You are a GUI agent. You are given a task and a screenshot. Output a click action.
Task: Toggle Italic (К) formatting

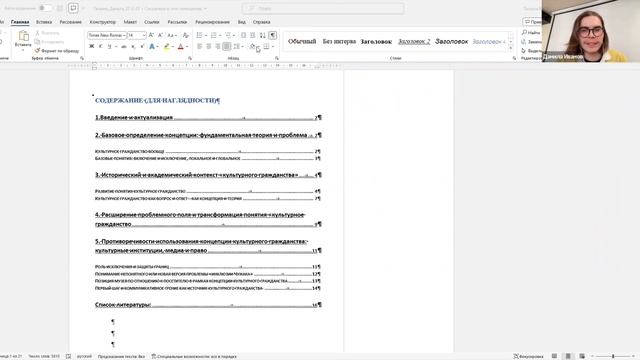pos(100,47)
